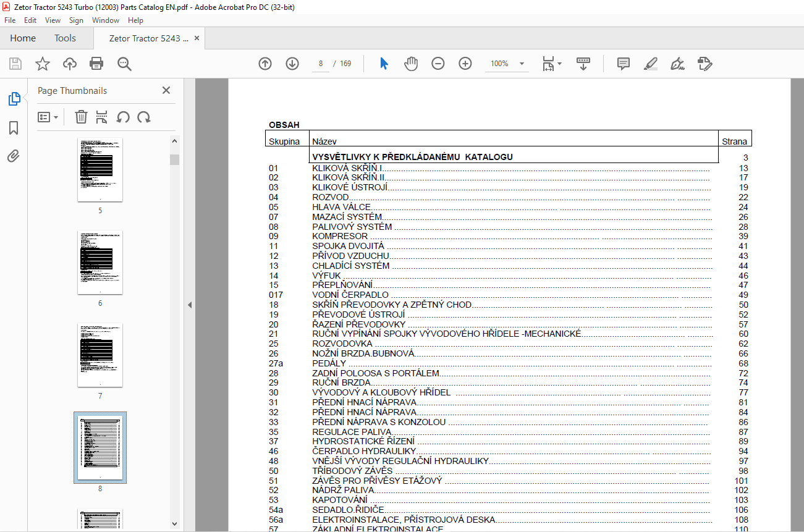The image size is (804, 532).
Task: Click 'RUČNÍ BRZDA' contents row
Action: (508, 383)
